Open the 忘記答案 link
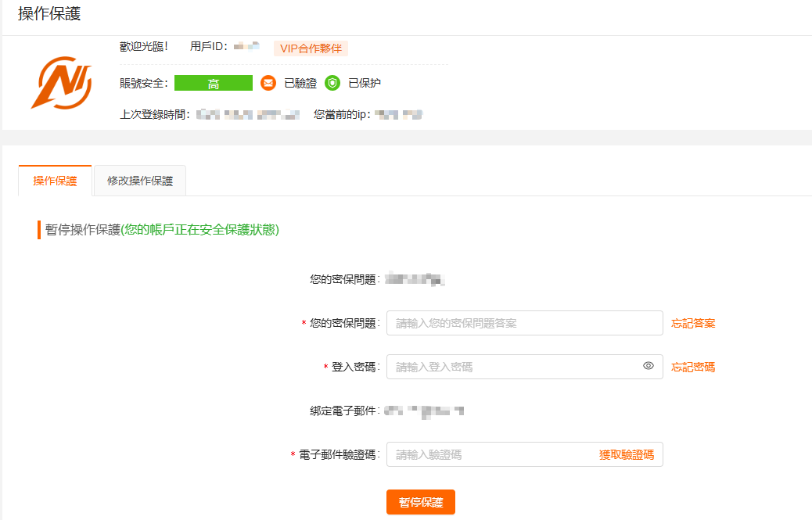This screenshot has width=812, height=520. [693, 324]
